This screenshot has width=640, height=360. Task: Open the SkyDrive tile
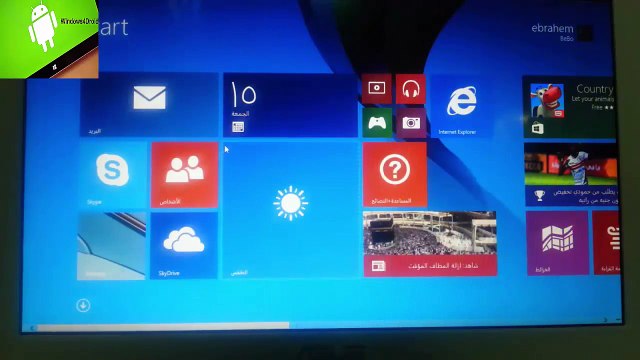point(184,245)
